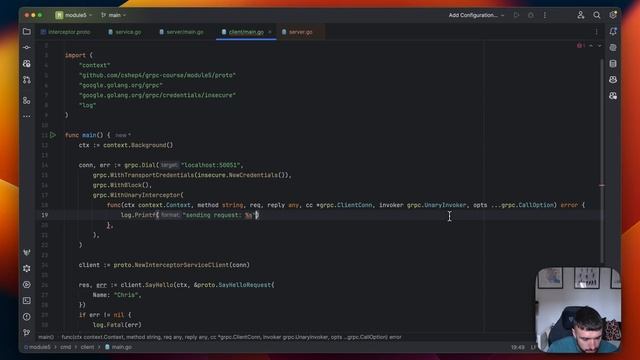Click the "google.golang.org/grpc" import line

click(x=121, y=85)
